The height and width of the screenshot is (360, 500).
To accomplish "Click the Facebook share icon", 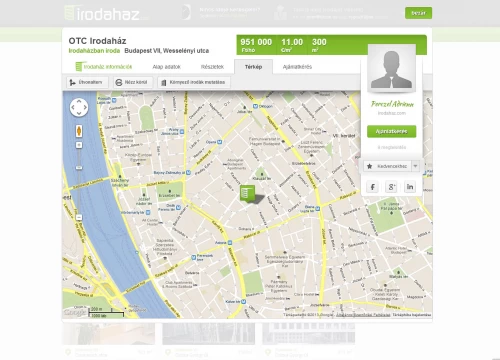I will pos(372,187).
